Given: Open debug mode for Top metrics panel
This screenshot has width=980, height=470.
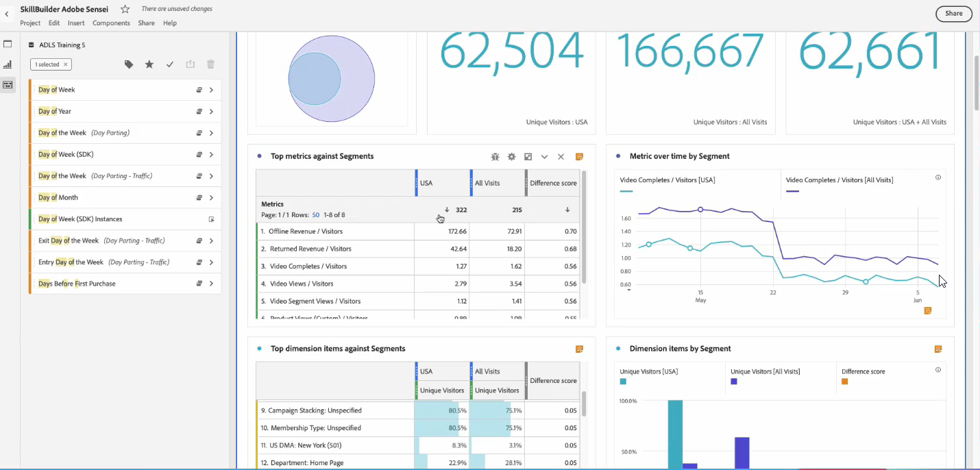Looking at the screenshot, I should point(495,156).
